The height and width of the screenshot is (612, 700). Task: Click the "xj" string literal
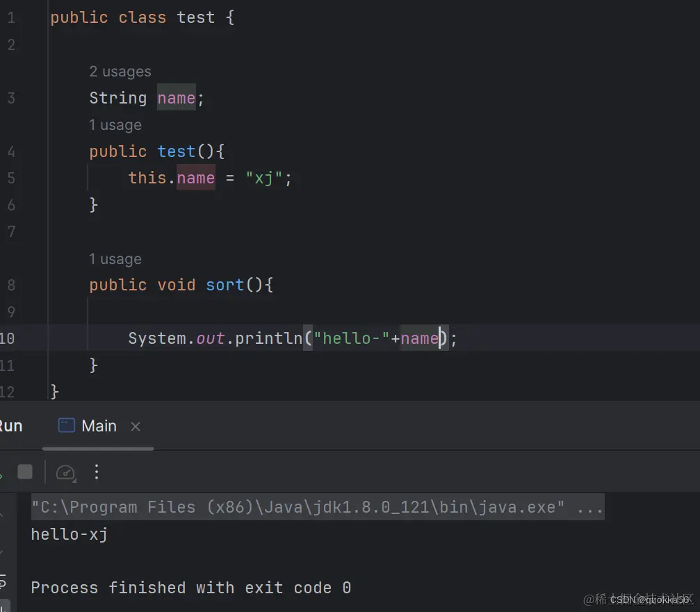click(264, 179)
